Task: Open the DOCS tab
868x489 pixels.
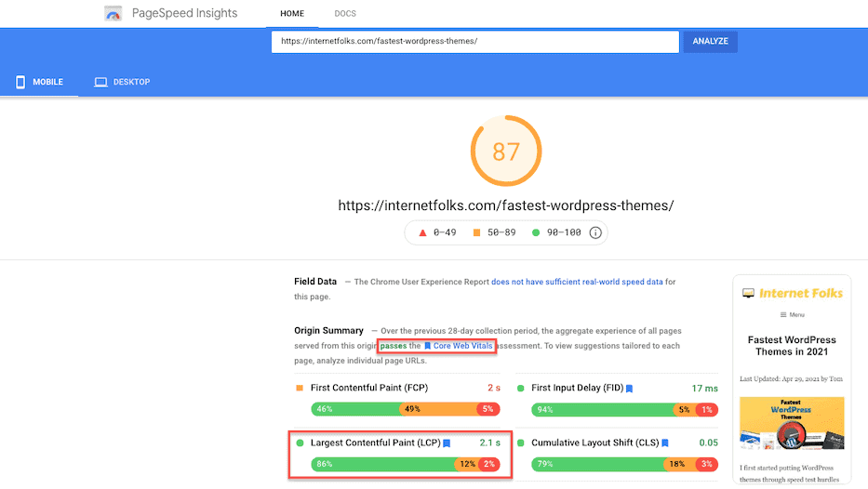Action: coord(345,13)
